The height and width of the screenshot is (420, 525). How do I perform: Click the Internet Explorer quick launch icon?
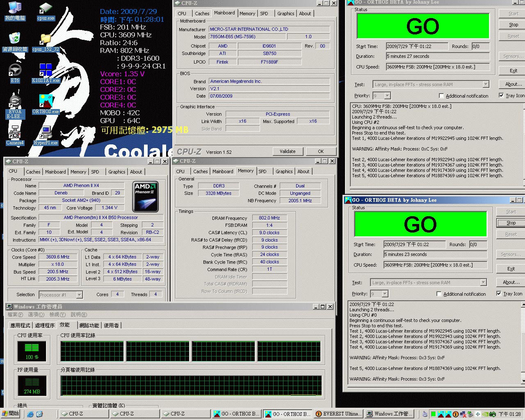point(30,414)
